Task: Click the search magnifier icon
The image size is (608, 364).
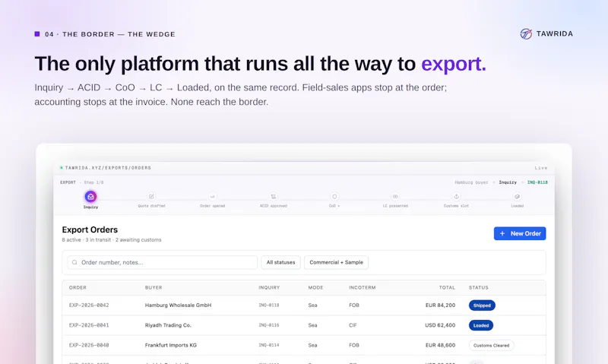Action: (x=74, y=262)
